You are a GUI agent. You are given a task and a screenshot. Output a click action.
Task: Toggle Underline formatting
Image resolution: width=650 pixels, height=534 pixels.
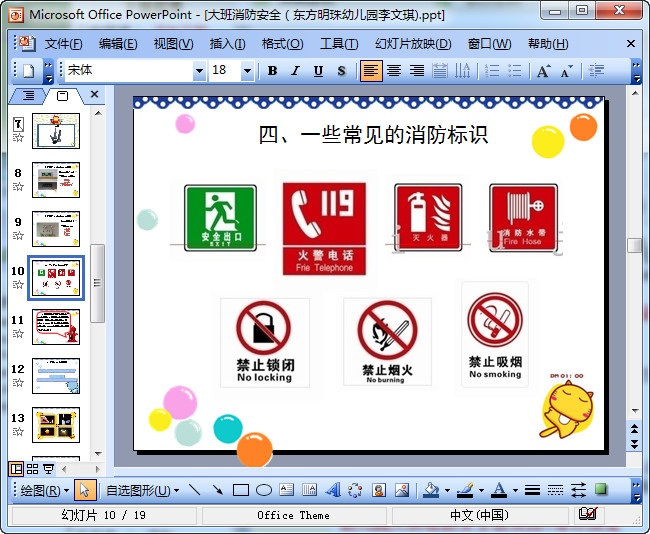click(318, 71)
